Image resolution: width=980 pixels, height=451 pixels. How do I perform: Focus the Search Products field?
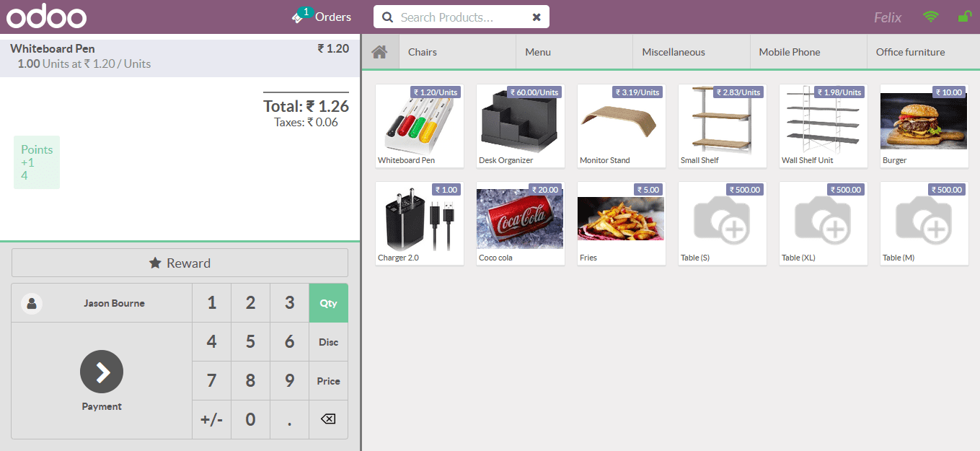click(x=462, y=17)
